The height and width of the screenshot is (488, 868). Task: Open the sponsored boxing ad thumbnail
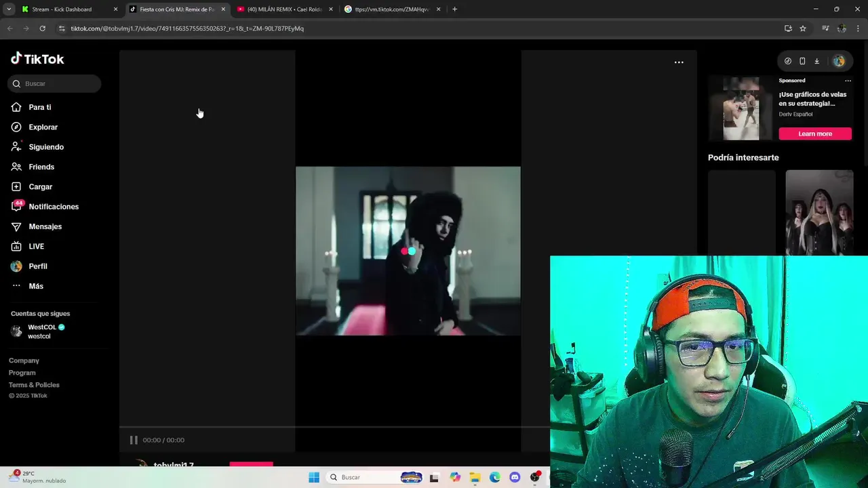741,108
